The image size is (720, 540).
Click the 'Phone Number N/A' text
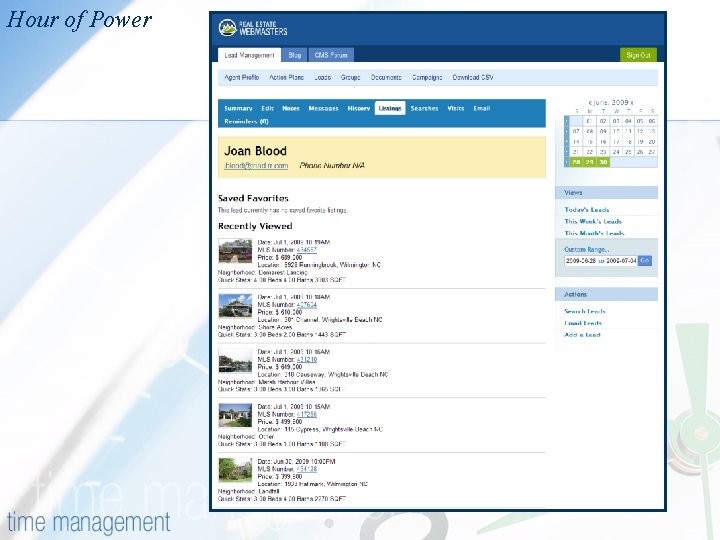332,165
